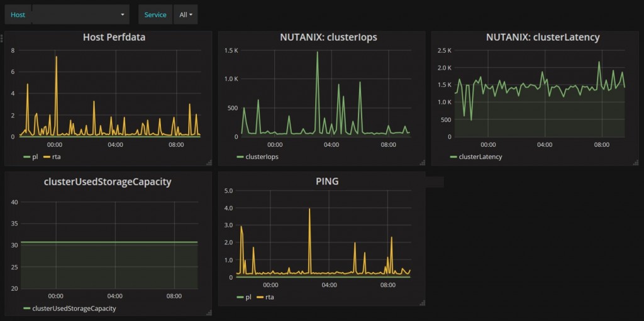Click the dashboard row handle dots icon
This screenshot has width=644, height=321.
(2, 38)
